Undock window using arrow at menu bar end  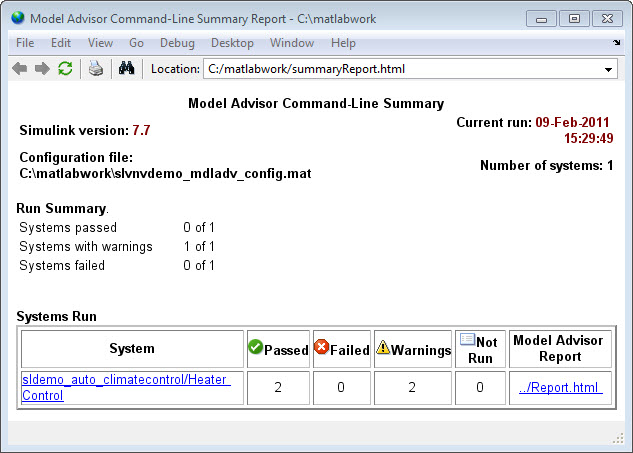(x=616, y=42)
